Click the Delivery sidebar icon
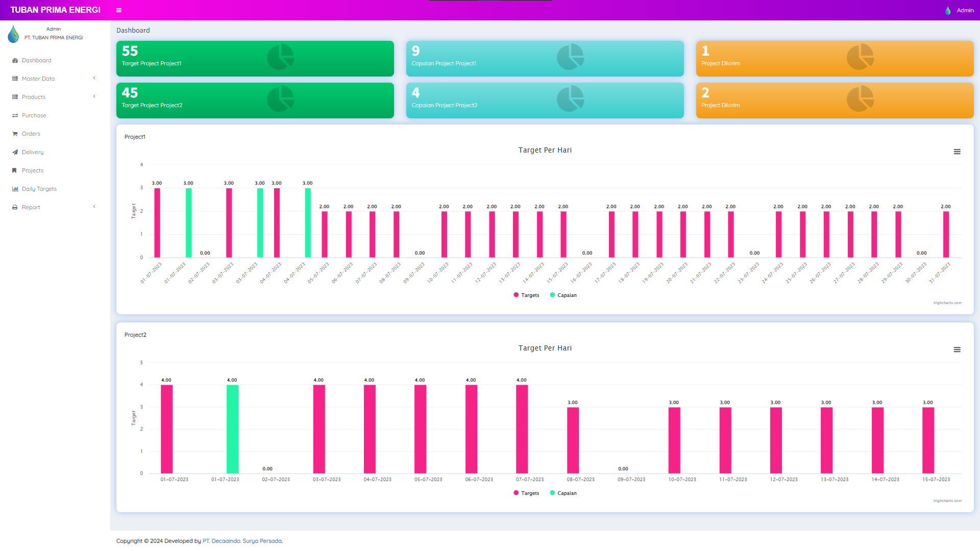Image resolution: width=980 pixels, height=551 pixels. 15,152
